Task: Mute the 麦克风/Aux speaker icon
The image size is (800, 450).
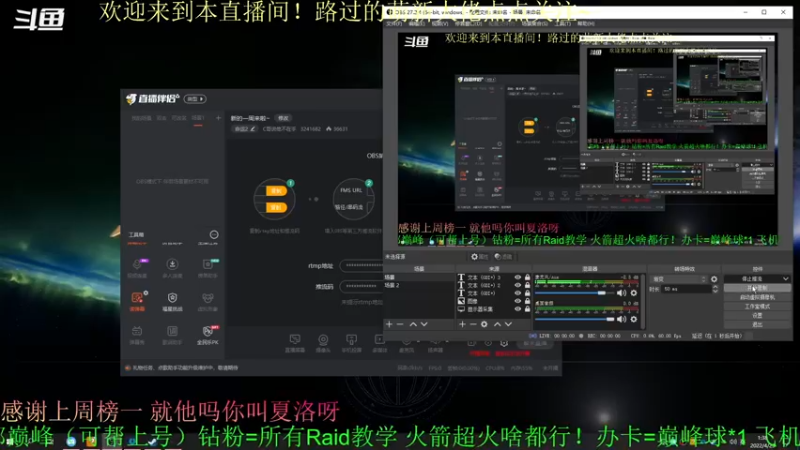Action: (621, 293)
